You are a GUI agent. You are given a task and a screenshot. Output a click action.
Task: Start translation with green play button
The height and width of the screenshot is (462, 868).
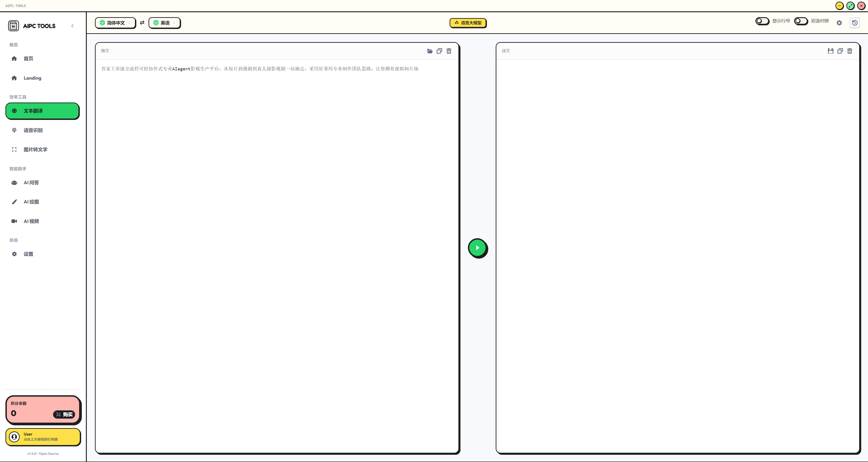point(477,248)
